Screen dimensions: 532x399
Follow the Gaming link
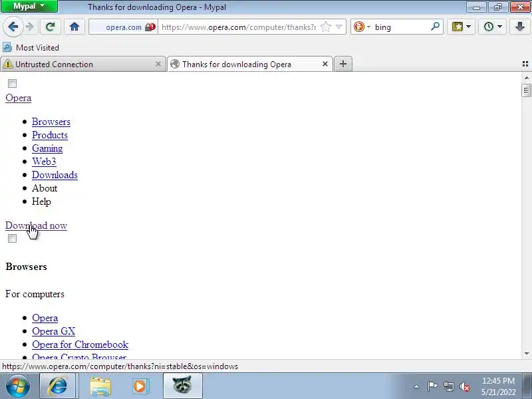tap(47, 148)
